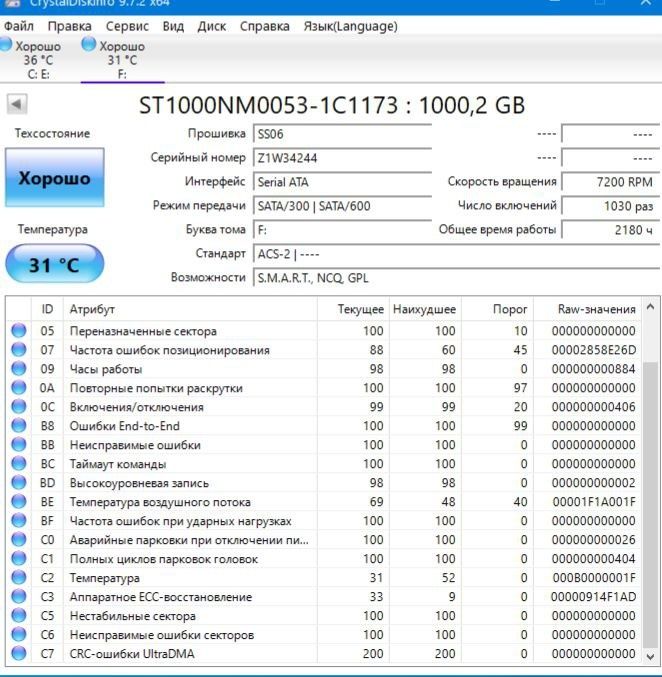Click raw value 000B0000001F

[594, 578]
